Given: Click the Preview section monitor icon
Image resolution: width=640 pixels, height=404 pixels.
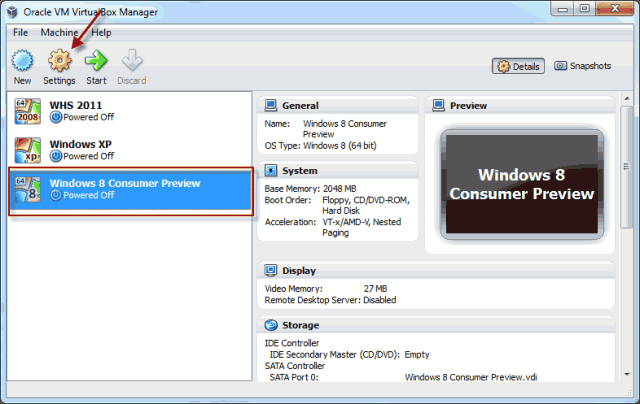Looking at the screenshot, I should pos(438,105).
